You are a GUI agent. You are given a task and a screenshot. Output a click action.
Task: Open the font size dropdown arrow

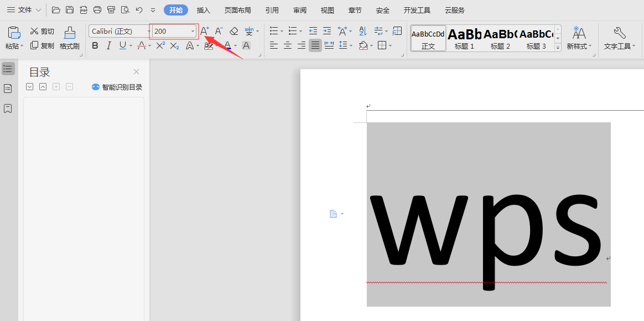click(x=193, y=31)
